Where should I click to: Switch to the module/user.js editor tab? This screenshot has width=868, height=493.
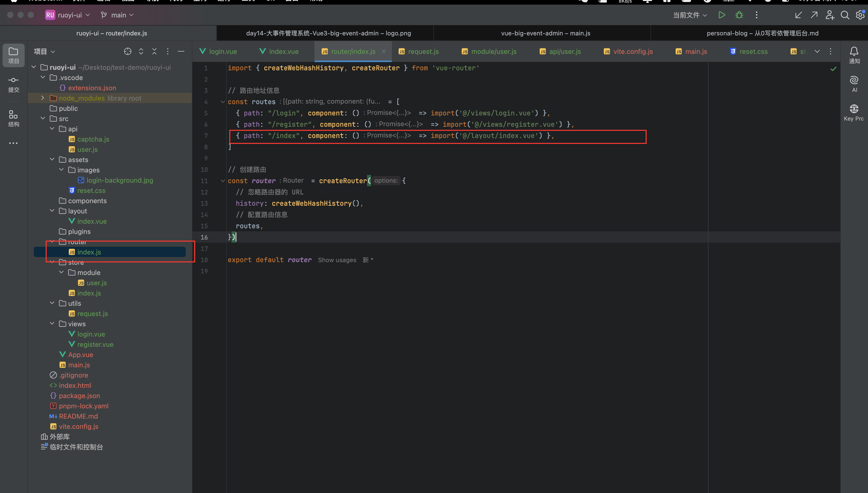pyautogui.click(x=489, y=52)
